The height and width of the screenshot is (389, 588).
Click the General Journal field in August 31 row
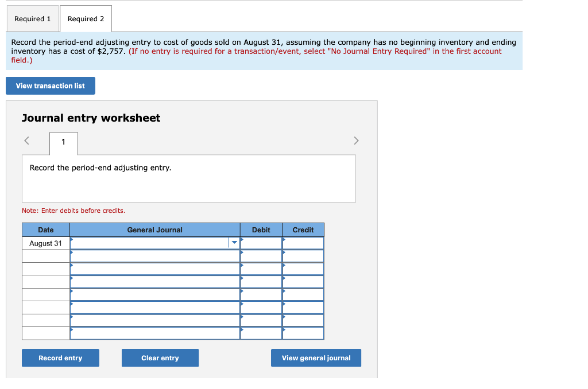154,243
